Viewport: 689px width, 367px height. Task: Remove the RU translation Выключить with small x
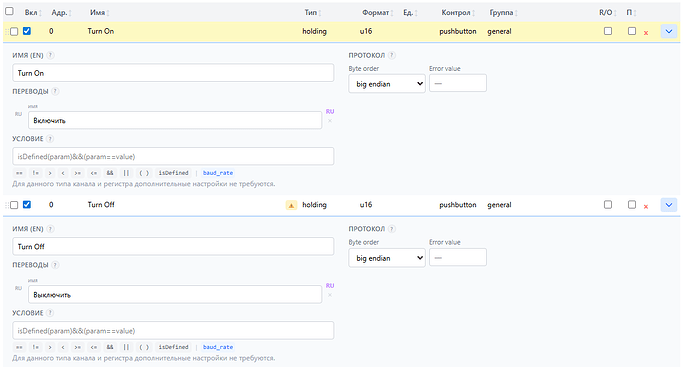[x=330, y=295]
